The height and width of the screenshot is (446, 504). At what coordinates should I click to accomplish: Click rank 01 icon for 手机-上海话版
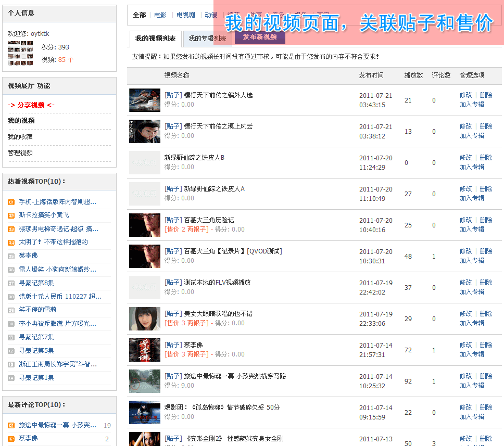(x=11, y=202)
